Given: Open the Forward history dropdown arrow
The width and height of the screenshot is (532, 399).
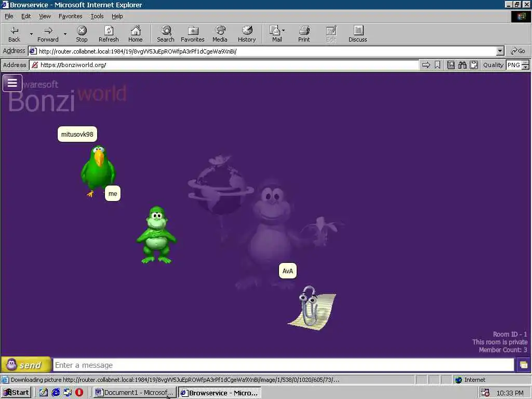Looking at the screenshot, I should tap(65, 34).
